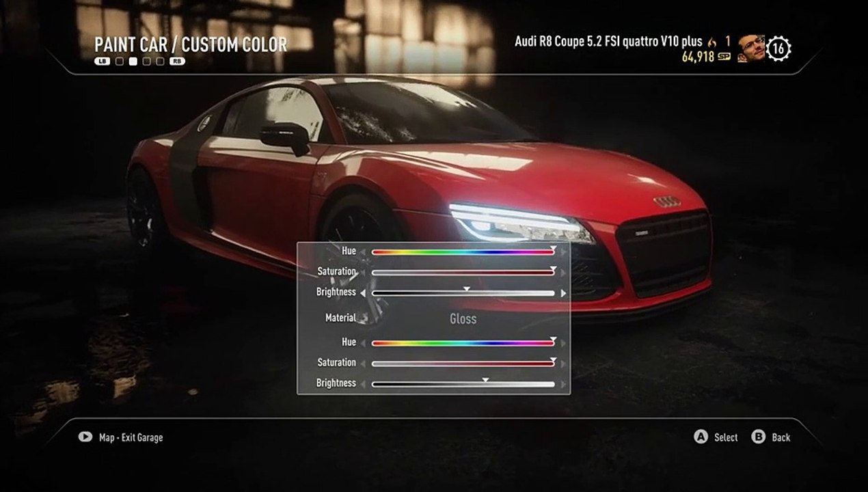The image size is (868, 492).
Task: Click the 64,918 SP balance
Action: click(x=698, y=57)
